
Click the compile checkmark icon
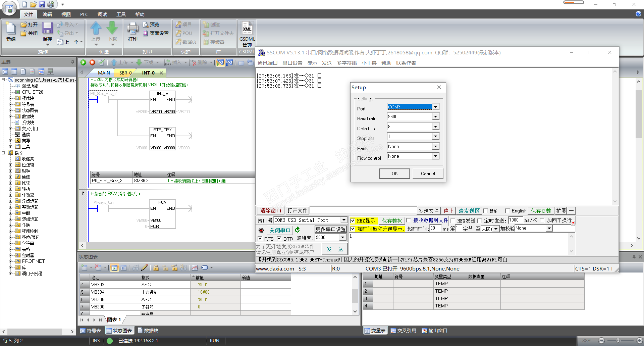pyautogui.click(x=101, y=62)
